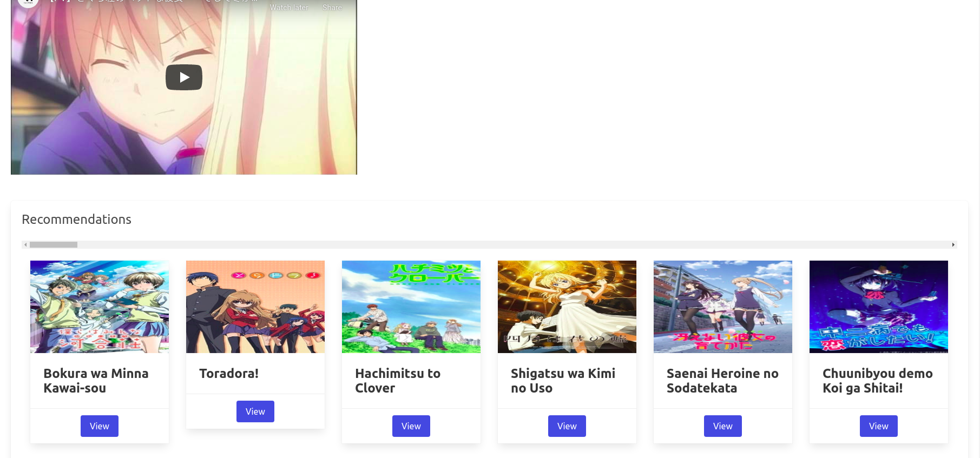Screen dimensions: 980x458
Task: Click the Hachimitsu to Clover poster
Action: (x=411, y=307)
